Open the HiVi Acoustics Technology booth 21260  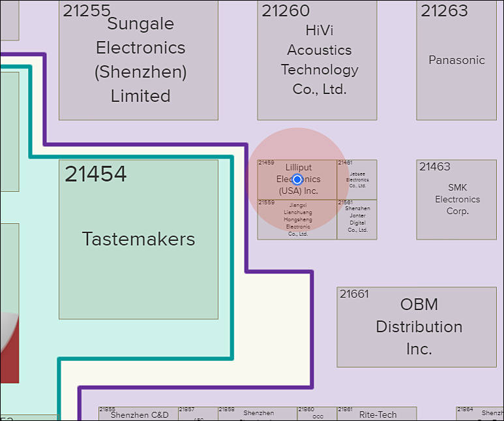(317, 60)
